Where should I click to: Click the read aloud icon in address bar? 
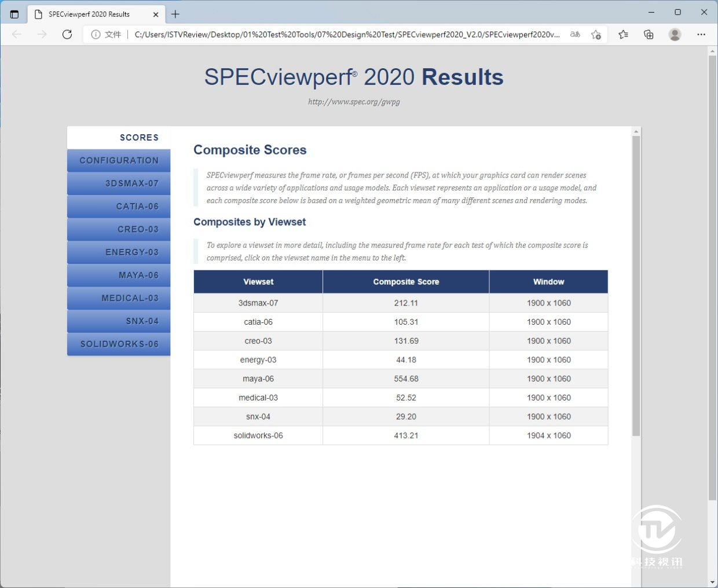[575, 35]
